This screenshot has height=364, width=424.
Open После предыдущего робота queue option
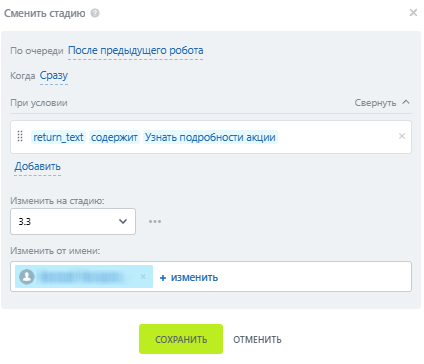point(136,51)
